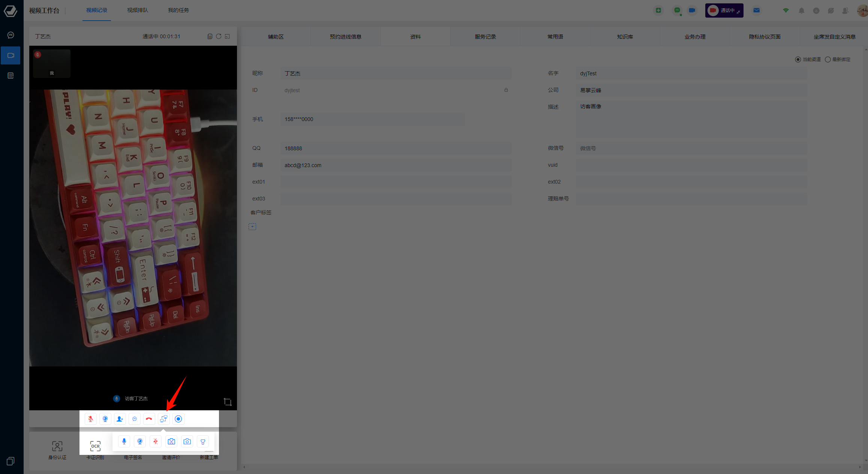This screenshot has width=868, height=474.
Task: Click the 描述 description text area
Action: 692,119
